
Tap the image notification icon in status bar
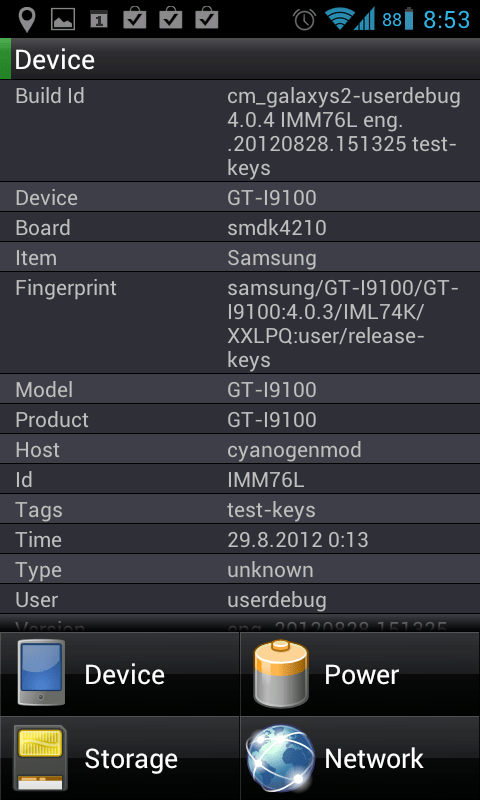coord(63,19)
